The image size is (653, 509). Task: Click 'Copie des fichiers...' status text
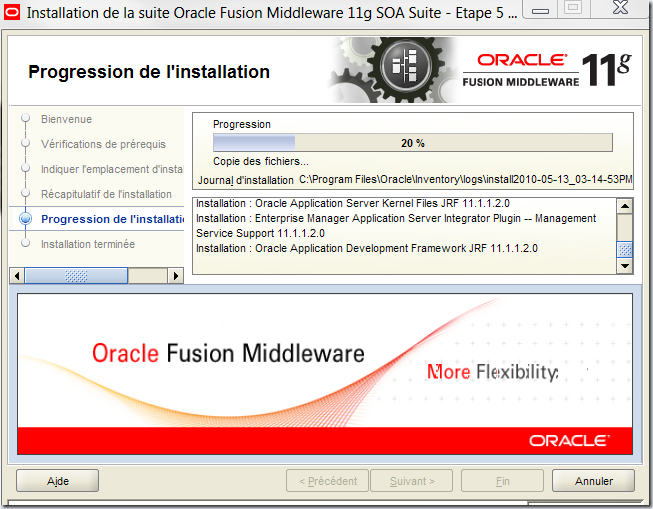click(x=261, y=161)
